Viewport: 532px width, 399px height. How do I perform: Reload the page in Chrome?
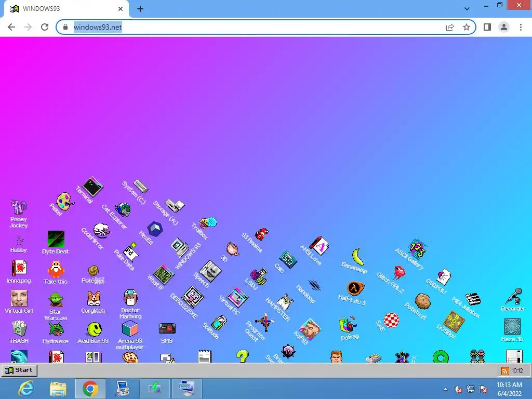45,27
